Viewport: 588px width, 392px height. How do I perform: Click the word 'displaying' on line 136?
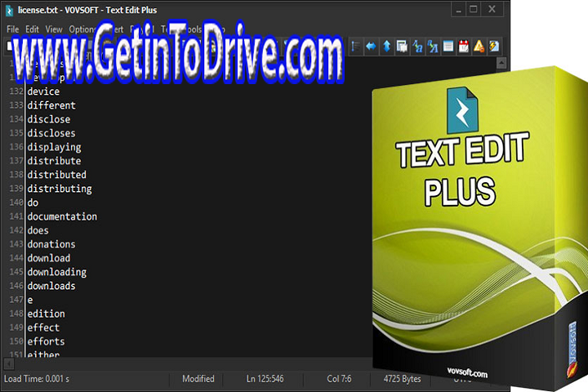tap(54, 147)
